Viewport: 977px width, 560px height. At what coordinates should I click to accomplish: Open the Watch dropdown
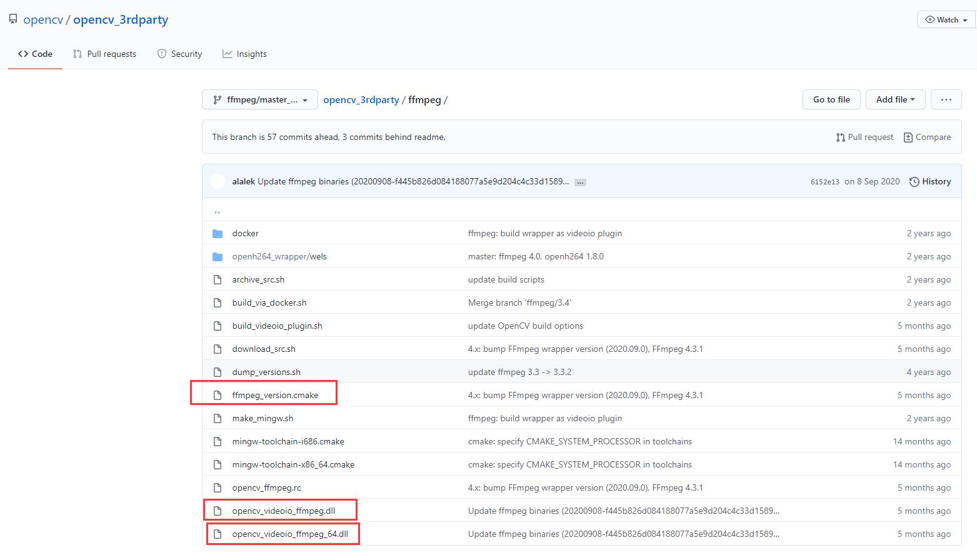click(x=944, y=19)
